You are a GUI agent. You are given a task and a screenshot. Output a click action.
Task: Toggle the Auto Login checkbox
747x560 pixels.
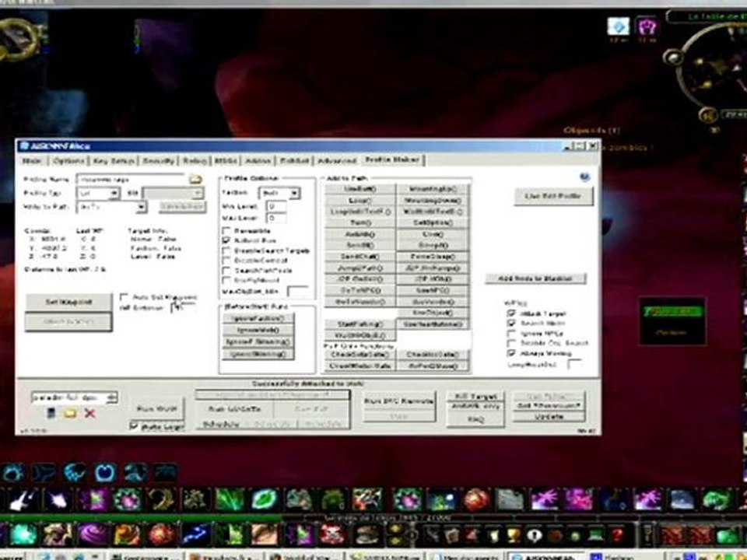(x=134, y=426)
